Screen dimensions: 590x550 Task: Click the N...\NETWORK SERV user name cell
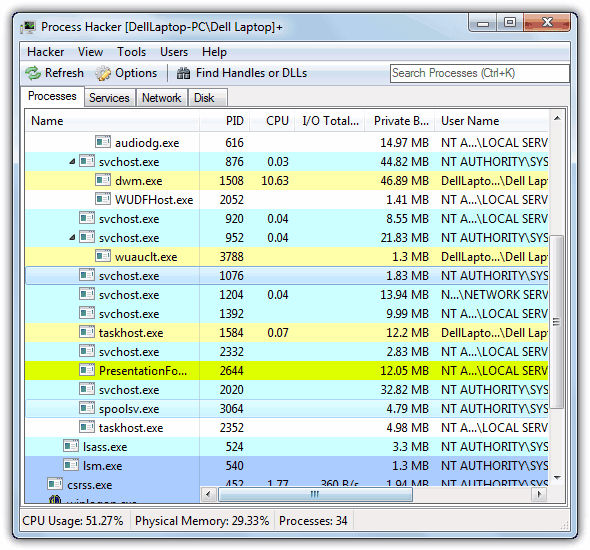494,295
